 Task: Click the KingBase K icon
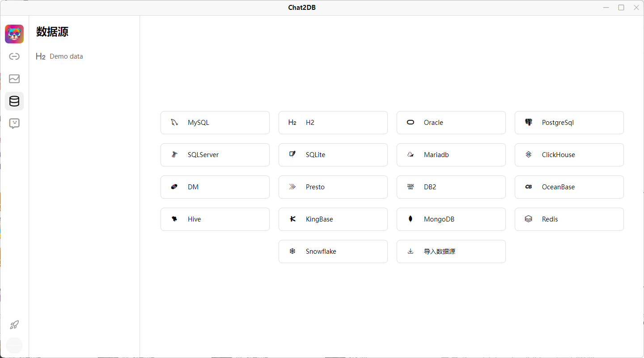(x=292, y=219)
